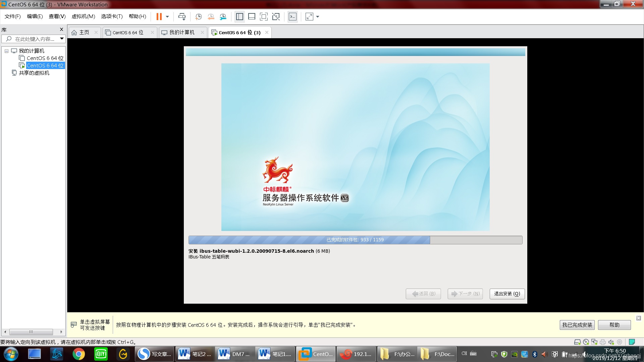
Task: Click the IBus-Table 五笔码表 description text
Action: pyautogui.click(x=209, y=257)
